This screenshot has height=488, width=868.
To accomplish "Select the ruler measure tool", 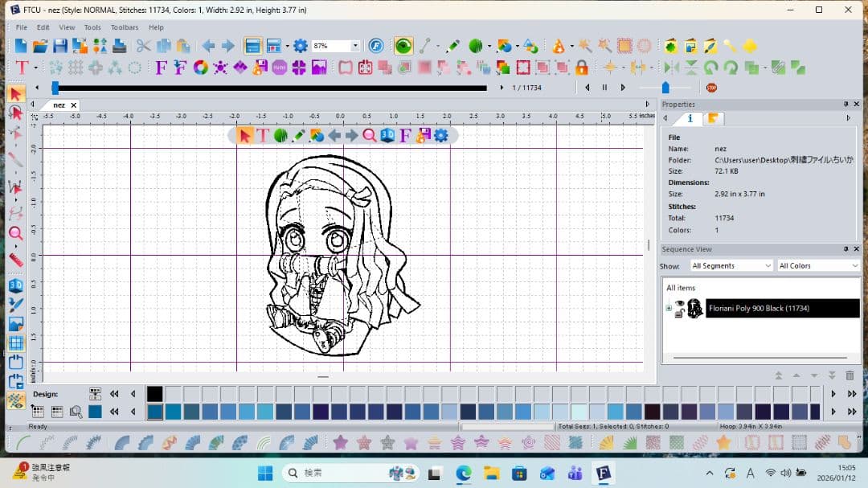I will (15, 260).
